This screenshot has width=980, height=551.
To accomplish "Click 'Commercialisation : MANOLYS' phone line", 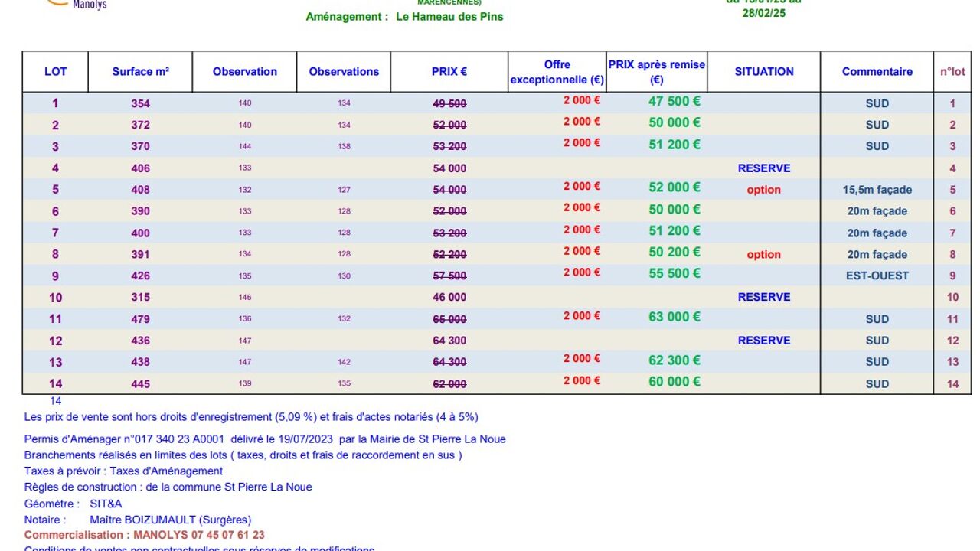I will 145,535.
